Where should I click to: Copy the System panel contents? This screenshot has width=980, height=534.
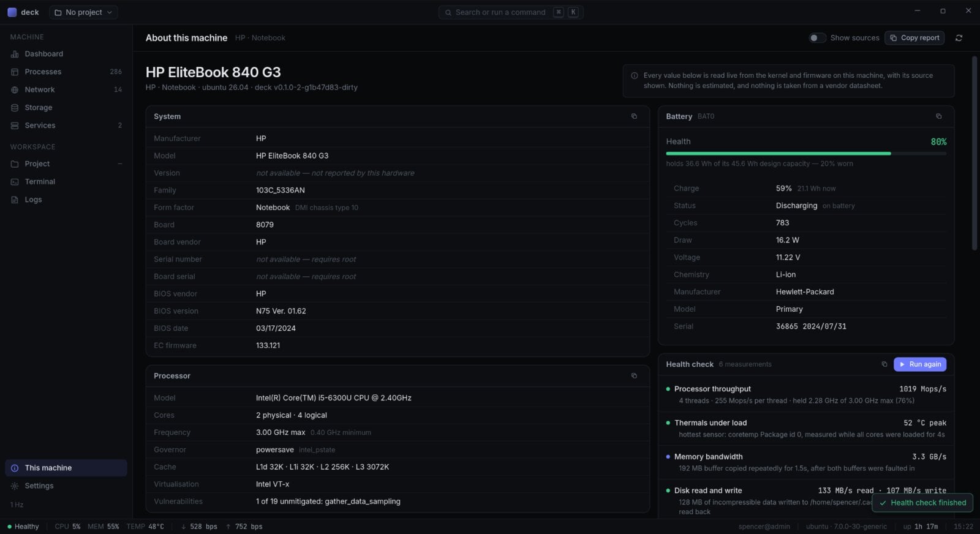634,116
